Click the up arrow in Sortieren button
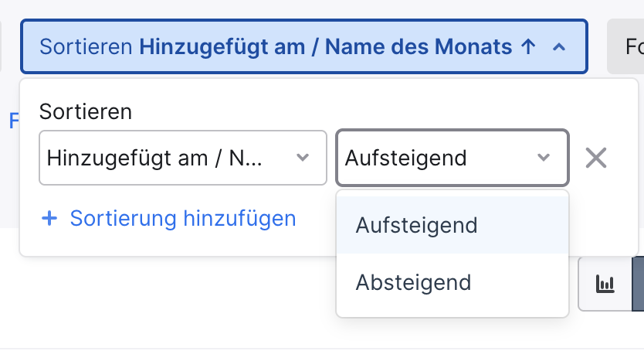This screenshot has width=644, height=351. tap(528, 46)
